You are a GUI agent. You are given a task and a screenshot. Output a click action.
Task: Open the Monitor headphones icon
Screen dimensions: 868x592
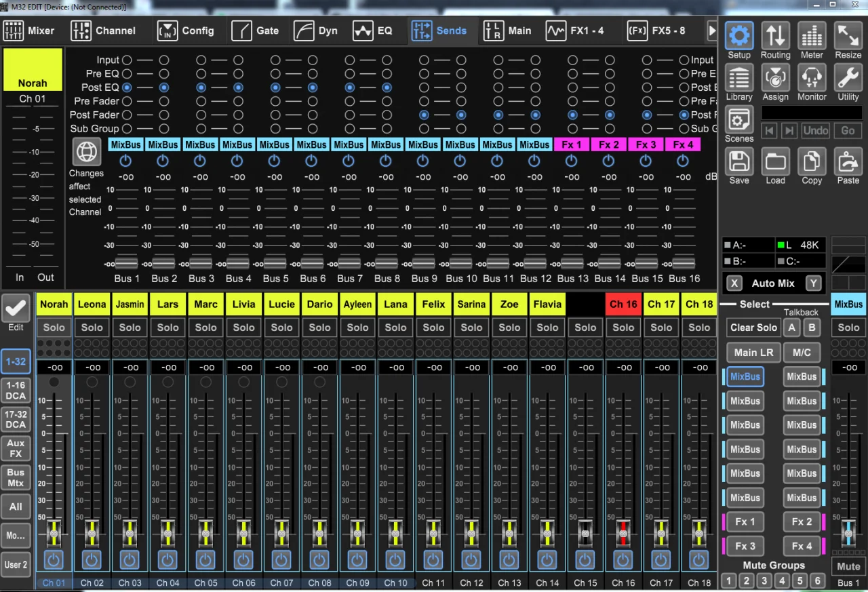[x=812, y=78]
